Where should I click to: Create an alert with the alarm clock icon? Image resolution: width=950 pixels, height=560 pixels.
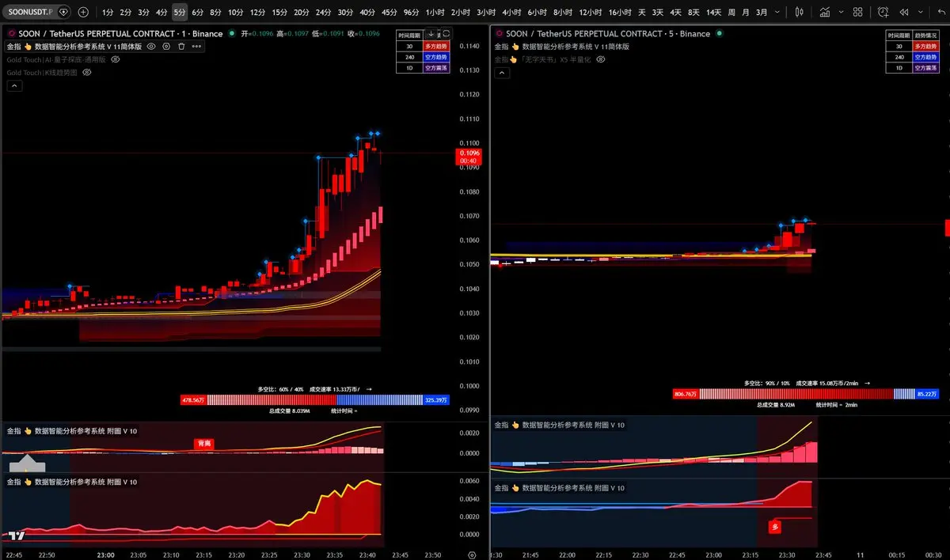point(883,12)
